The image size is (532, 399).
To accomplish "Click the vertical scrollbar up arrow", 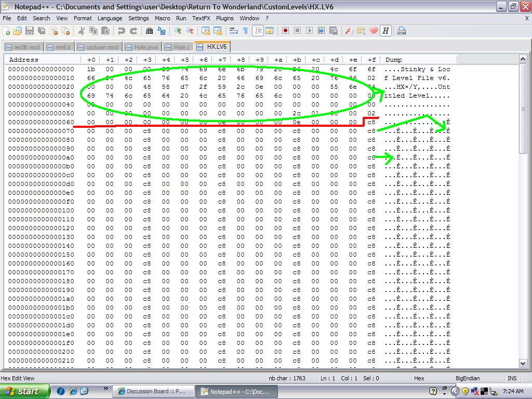I will pyautogui.click(x=523, y=59).
